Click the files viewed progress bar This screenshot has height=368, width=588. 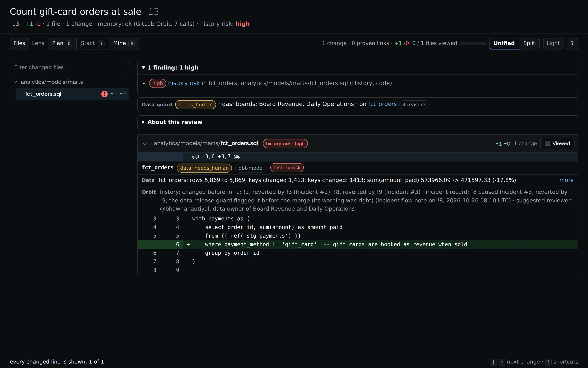[473, 44]
